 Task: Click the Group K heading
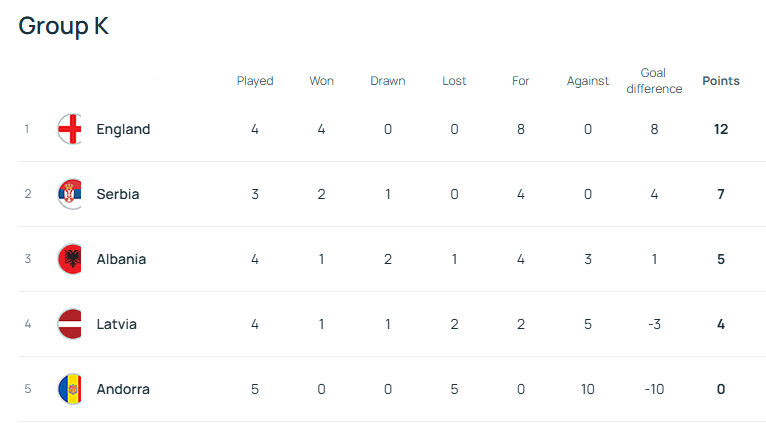(x=64, y=26)
